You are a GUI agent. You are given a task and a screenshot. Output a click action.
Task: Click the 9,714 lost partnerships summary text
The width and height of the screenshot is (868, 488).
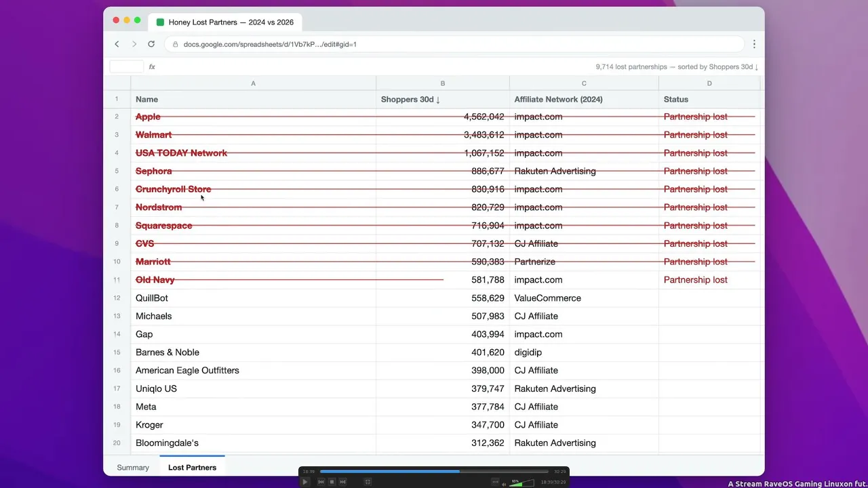pyautogui.click(x=677, y=67)
